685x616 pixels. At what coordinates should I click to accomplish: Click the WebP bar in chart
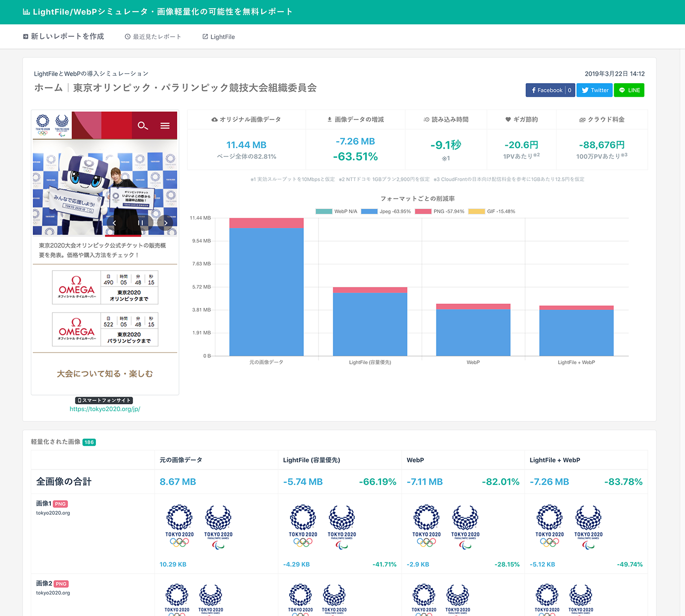click(x=473, y=330)
